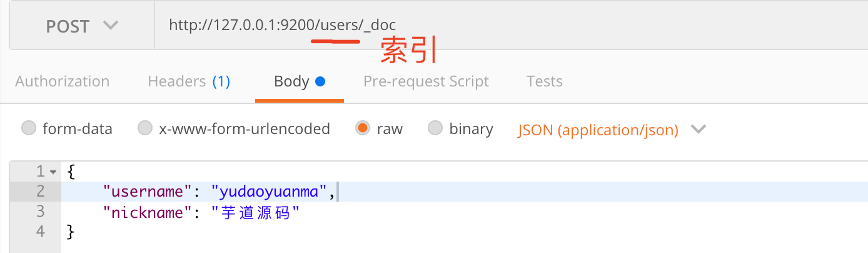Open the Headers (1) tab
The height and width of the screenshot is (253, 868).
tap(189, 81)
